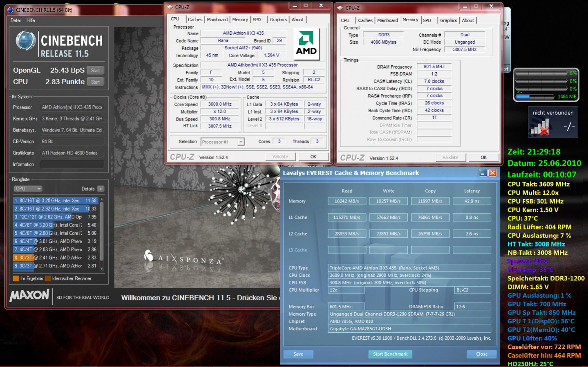Switch to Memory tab in left CPU-Z window
Screen dimensions: 588x367
240,20
